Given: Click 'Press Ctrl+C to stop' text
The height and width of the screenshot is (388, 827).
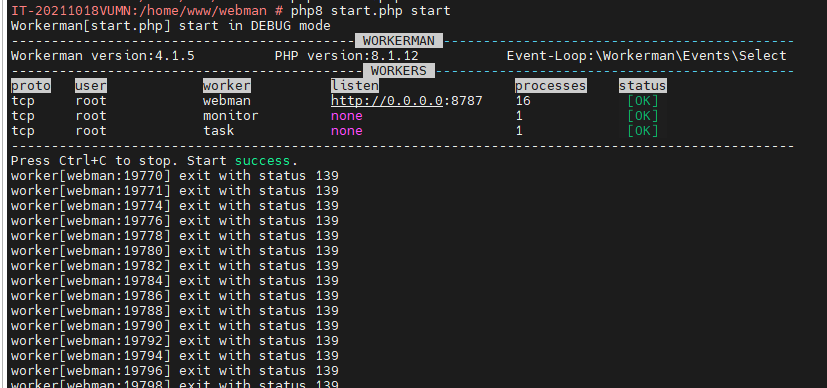Looking at the screenshot, I should click(91, 161).
